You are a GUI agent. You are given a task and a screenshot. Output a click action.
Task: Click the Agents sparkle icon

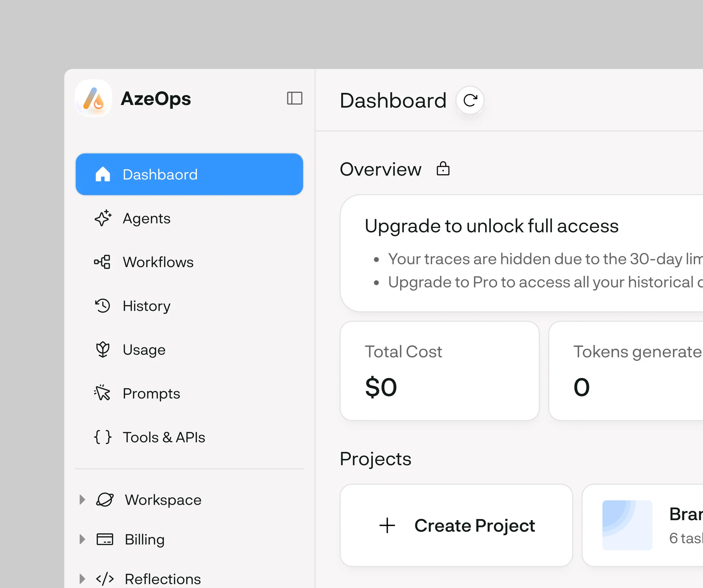103,218
